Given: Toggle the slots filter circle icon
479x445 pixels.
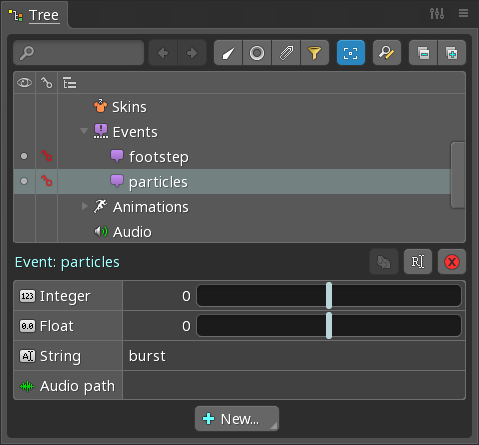Looking at the screenshot, I should pos(257,53).
